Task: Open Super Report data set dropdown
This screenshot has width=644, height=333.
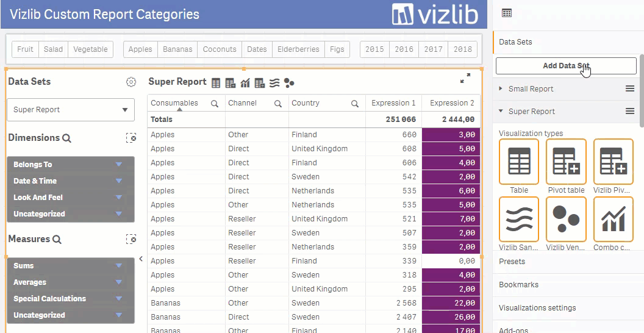Action: click(x=71, y=110)
